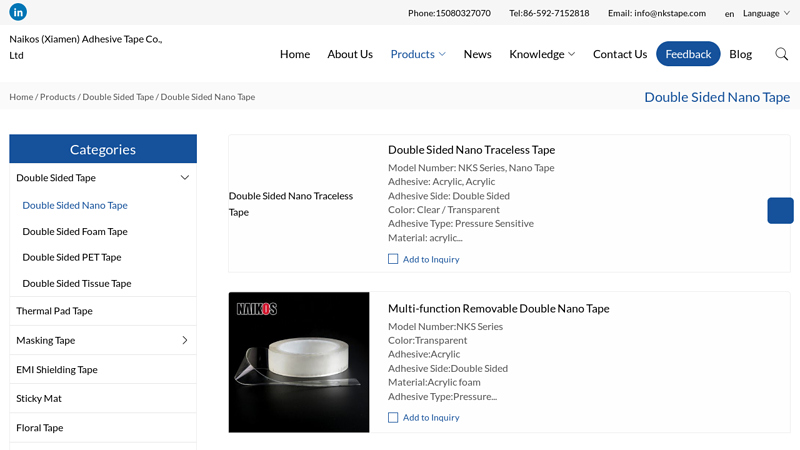Expand the Language dropdown
The width and height of the screenshot is (800, 450).
click(766, 13)
